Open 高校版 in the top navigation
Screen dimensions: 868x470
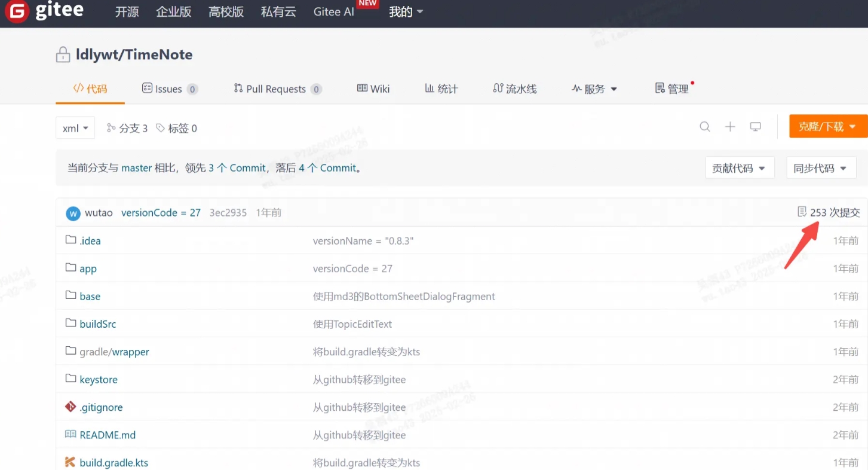click(x=226, y=12)
